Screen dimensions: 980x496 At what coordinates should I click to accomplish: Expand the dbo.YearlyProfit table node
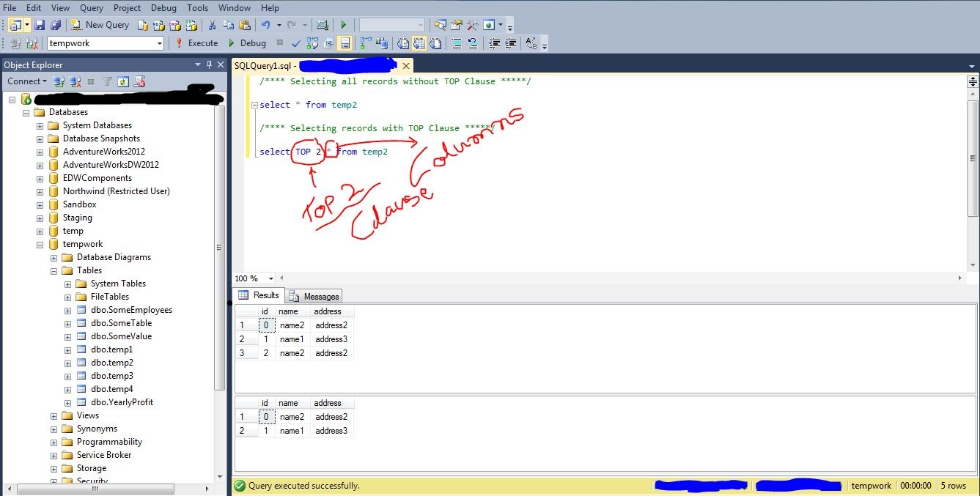click(x=67, y=402)
